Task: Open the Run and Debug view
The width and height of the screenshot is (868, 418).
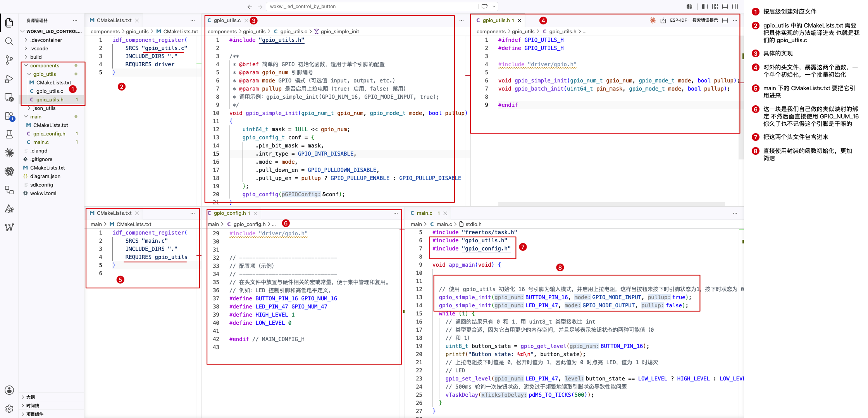Action: 9,79
